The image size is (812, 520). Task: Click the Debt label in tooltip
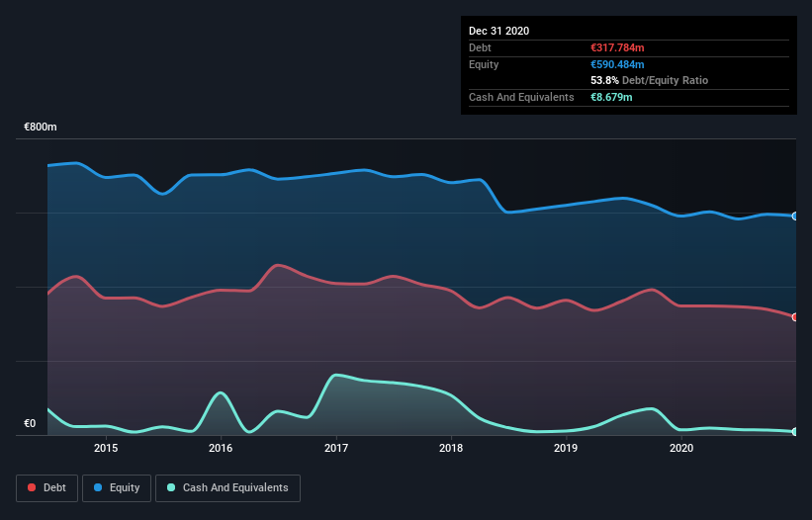(x=480, y=47)
